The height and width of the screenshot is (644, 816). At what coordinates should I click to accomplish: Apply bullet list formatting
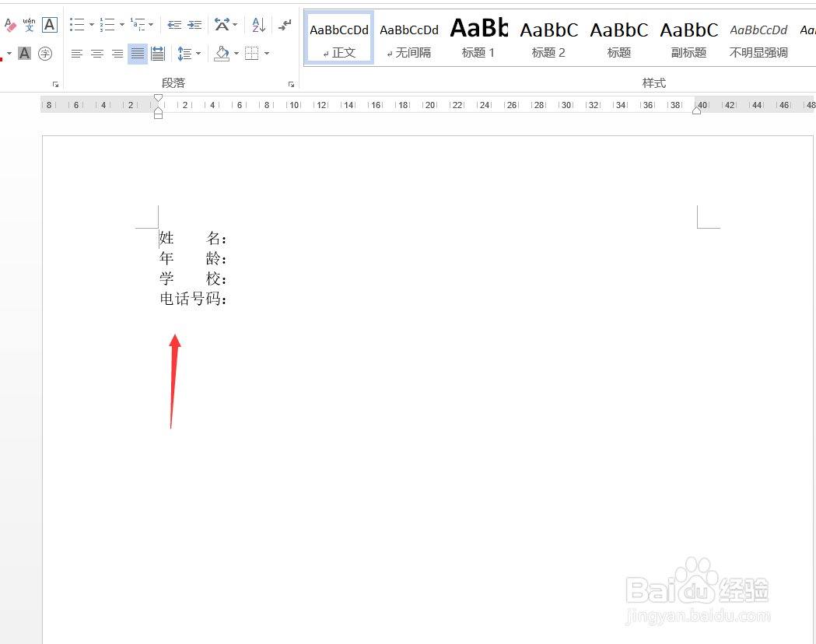(x=77, y=24)
